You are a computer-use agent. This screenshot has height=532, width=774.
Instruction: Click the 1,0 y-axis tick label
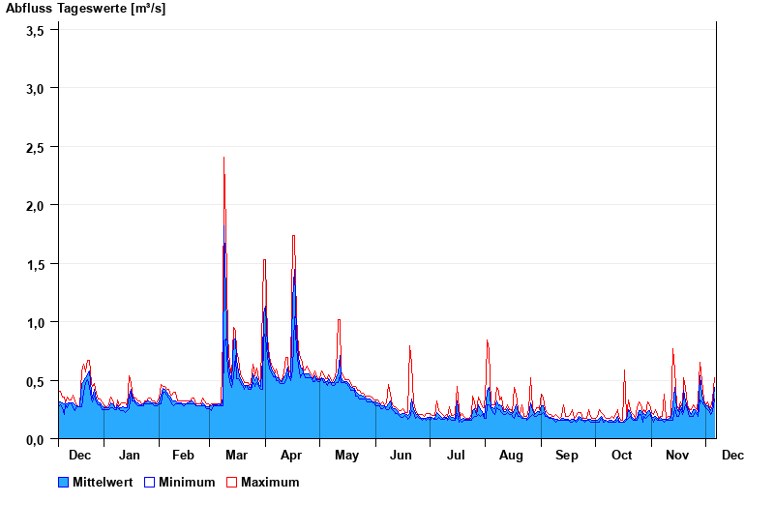35,323
